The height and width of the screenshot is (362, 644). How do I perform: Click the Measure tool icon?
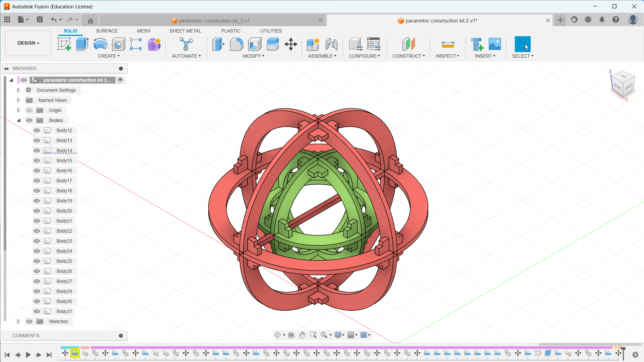pos(448,44)
